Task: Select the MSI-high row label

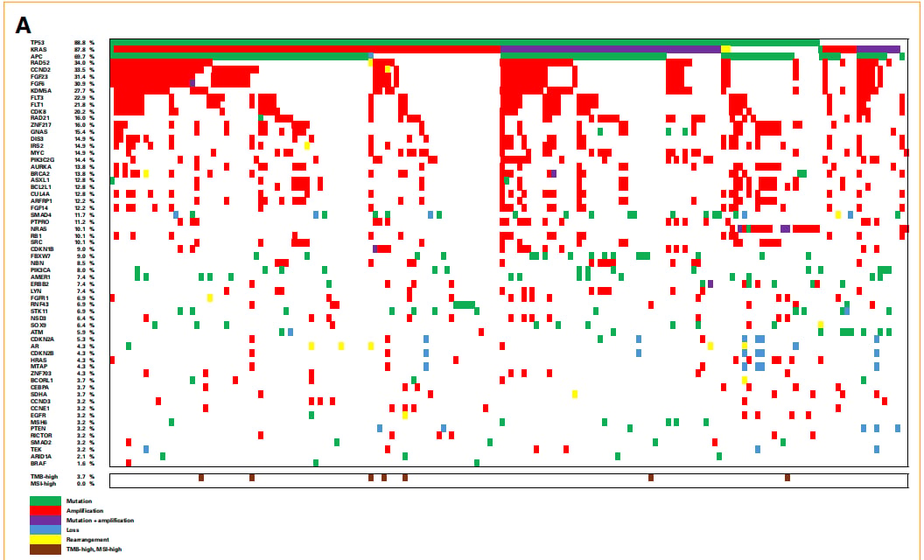Action: click(x=44, y=483)
